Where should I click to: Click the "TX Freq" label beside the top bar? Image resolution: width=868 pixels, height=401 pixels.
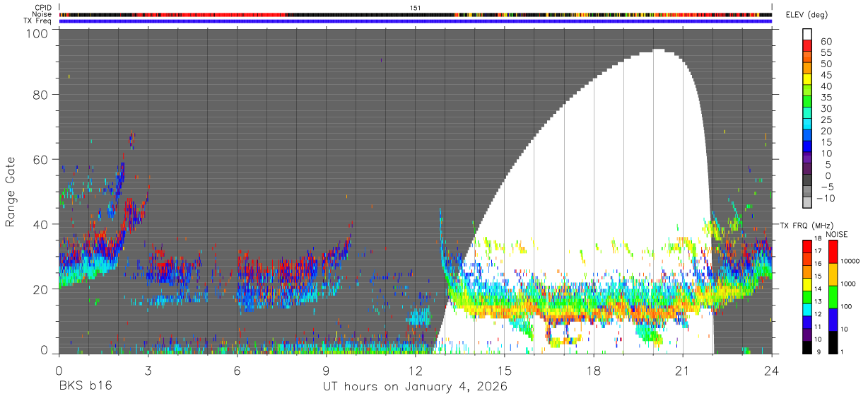pyautogui.click(x=37, y=21)
